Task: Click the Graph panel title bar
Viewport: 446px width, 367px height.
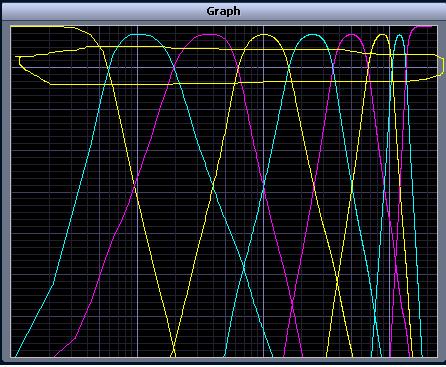Action: (x=223, y=11)
